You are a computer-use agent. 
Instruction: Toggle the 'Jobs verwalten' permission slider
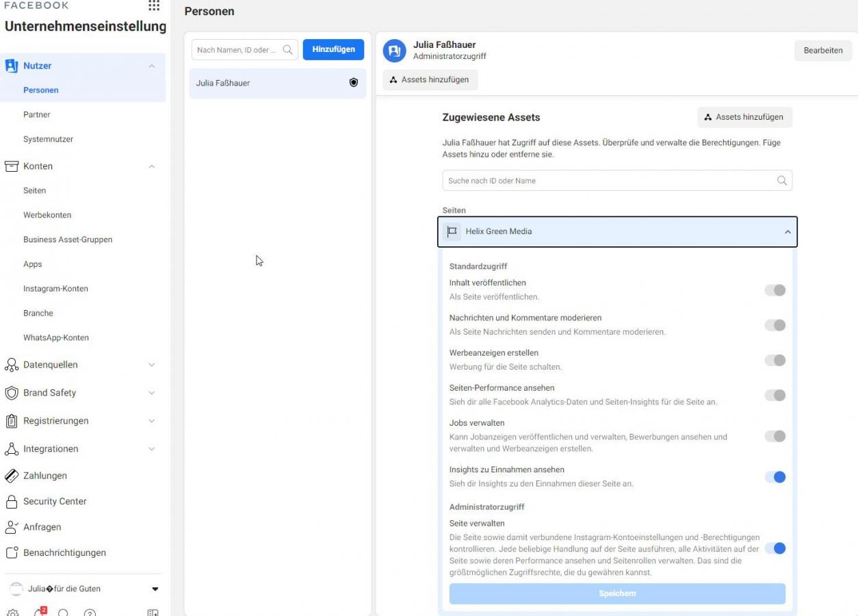coord(775,436)
